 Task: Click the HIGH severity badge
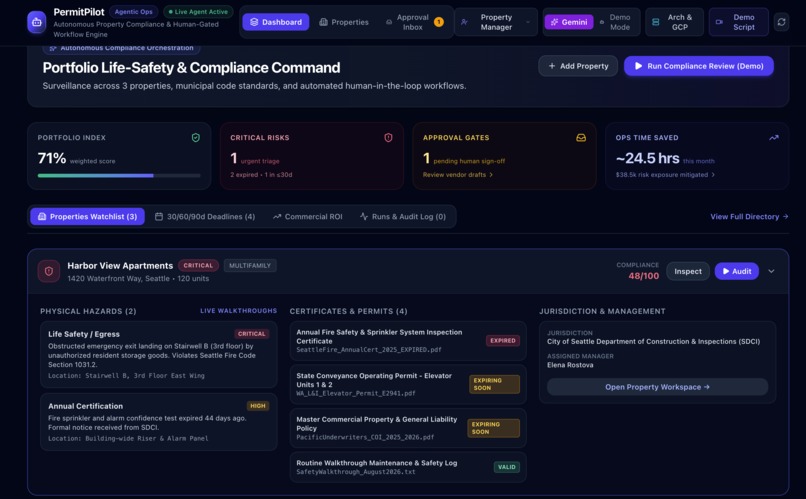click(258, 406)
